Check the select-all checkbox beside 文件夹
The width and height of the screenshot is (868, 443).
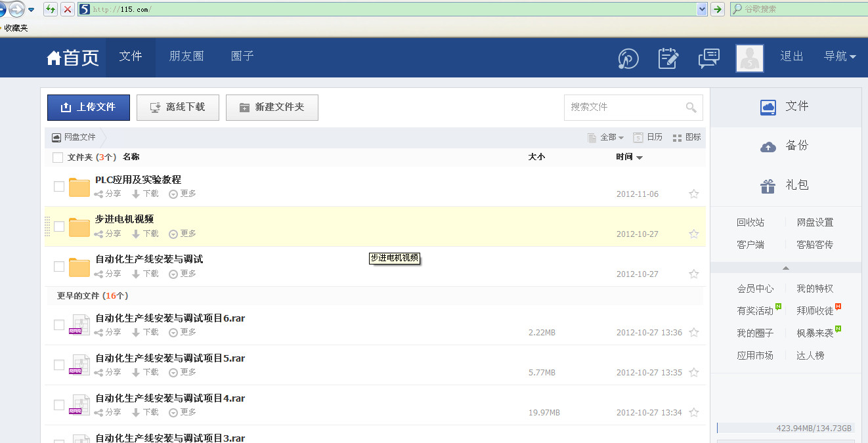click(58, 158)
